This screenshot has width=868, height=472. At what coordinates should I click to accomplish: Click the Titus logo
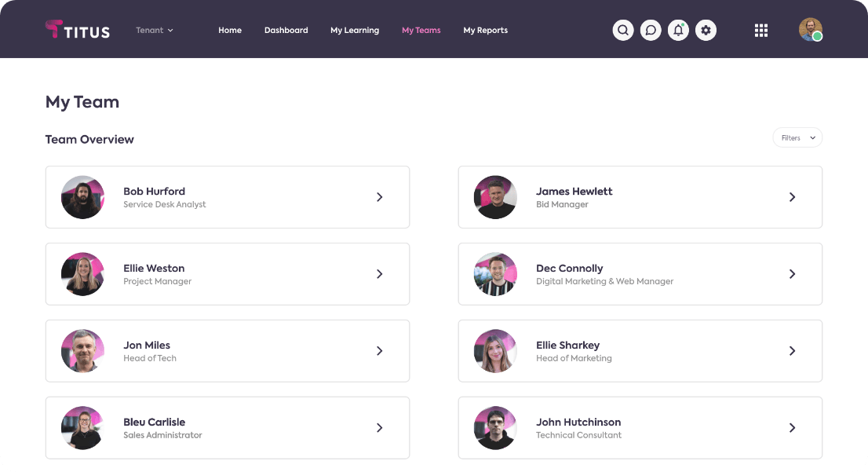coord(78,30)
